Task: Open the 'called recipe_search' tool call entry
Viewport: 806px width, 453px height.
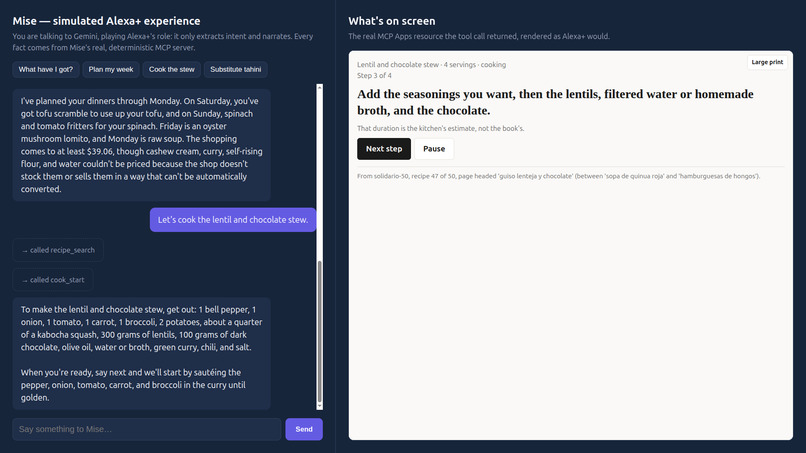Action: 58,250
